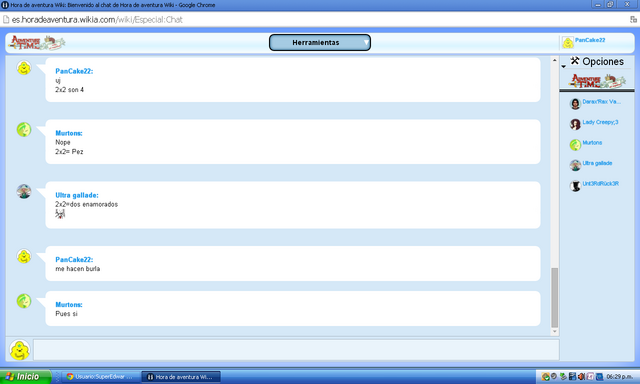Click the Lady Creepy;3 avatar
Screen dimensions: 640x384
click(575, 124)
